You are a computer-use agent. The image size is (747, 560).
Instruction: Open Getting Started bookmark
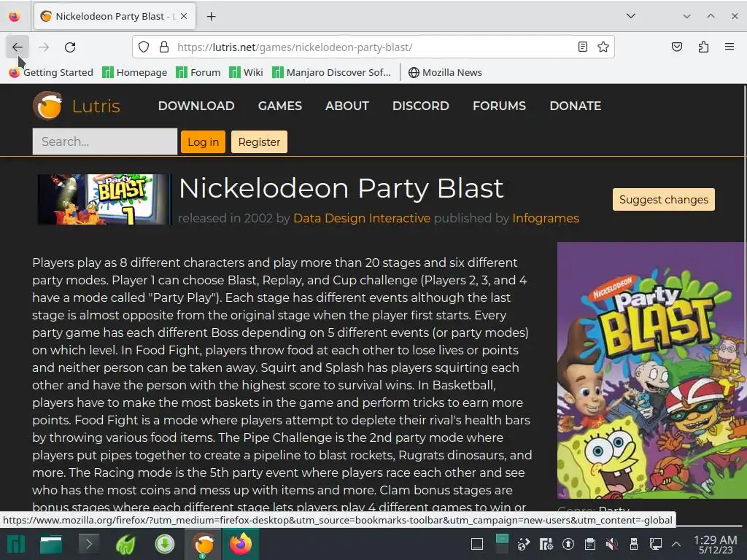51,72
